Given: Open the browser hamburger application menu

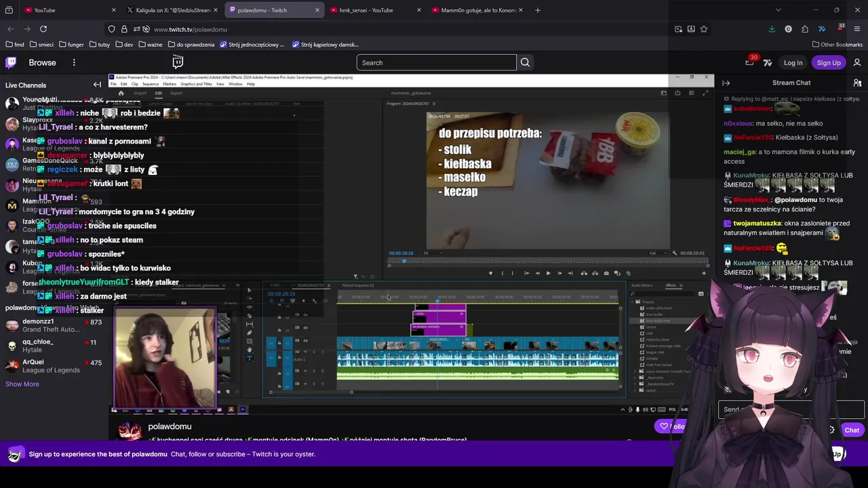Looking at the screenshot, I should pyautogui.click(x=857, y=29).
